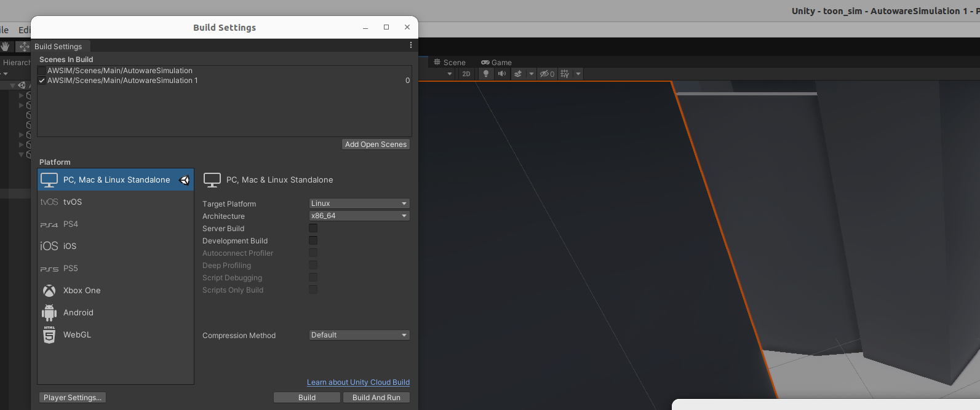Click Build And Run button
The height and width of the screenshot is (410, 980).
tap(376, 398)
